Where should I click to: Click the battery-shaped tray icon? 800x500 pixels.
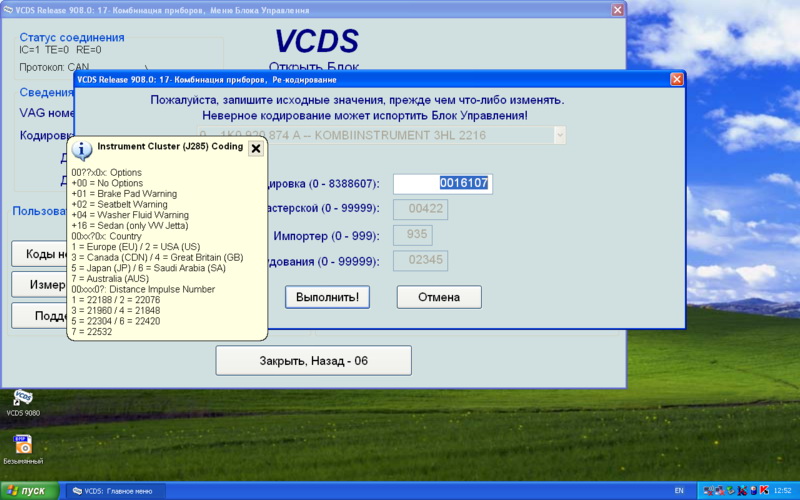coord(754,490)
